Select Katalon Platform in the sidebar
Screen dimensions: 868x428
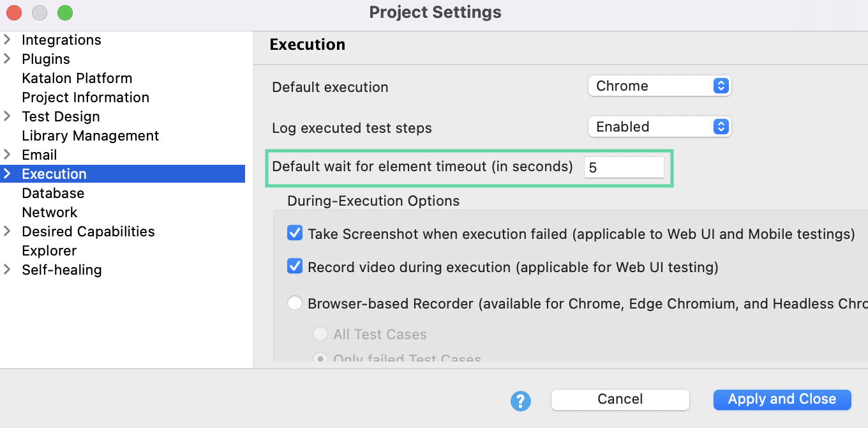[x=77, y=78]
